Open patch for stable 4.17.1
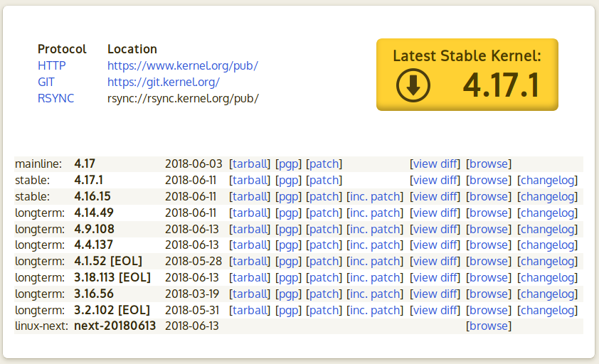599x364 pixels. pyautogui.click(x=324, y=181)
